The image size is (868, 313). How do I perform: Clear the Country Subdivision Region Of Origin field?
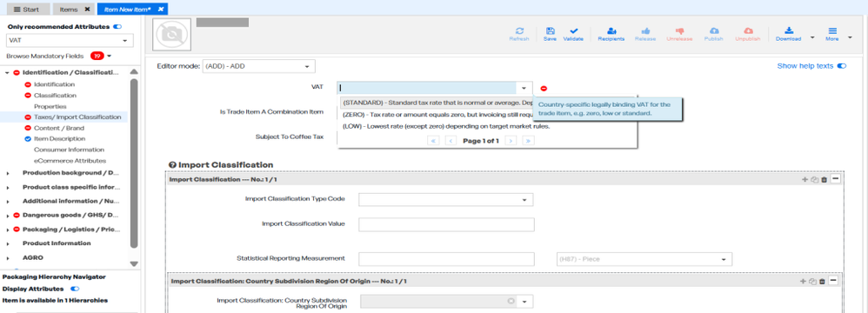click(511, 301)
